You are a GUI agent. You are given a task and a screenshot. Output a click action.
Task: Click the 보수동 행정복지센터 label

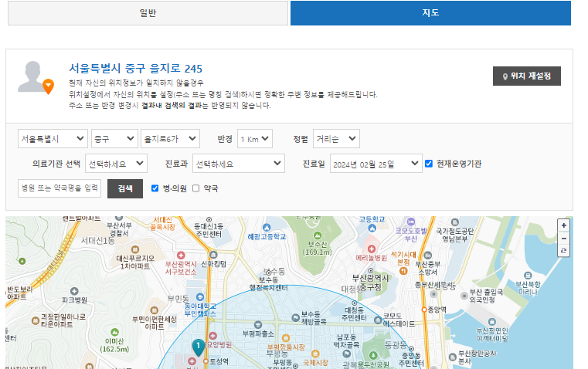click(x=268, y=283)
